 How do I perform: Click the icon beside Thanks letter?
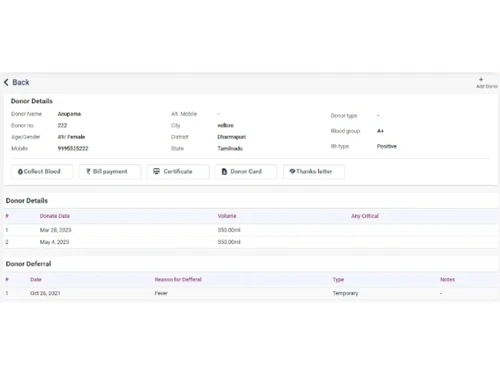pyautogui.click(x=292, y=171)
